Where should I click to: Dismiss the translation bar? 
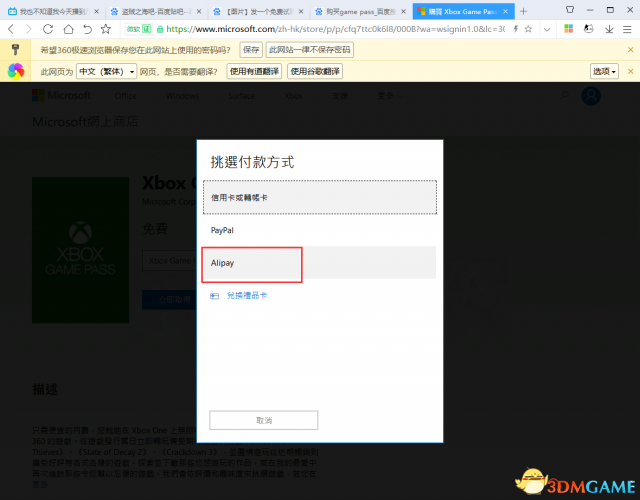coord(630,71)
